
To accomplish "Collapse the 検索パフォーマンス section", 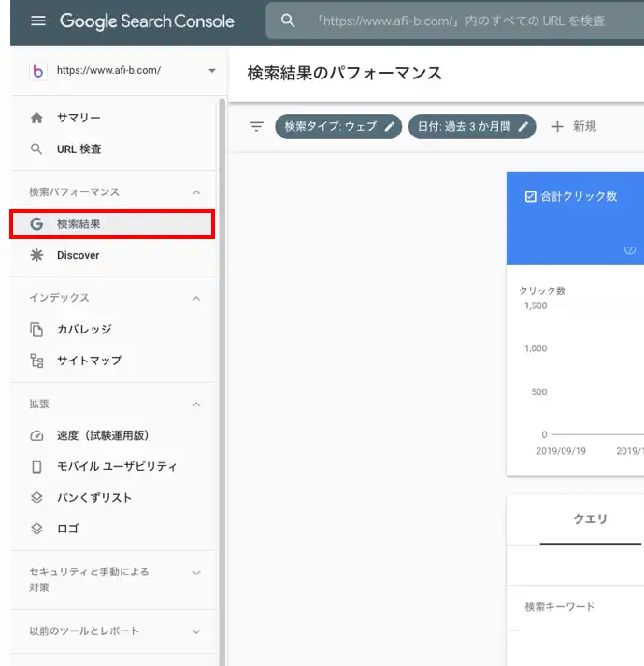I will click(x=196, y=192).
